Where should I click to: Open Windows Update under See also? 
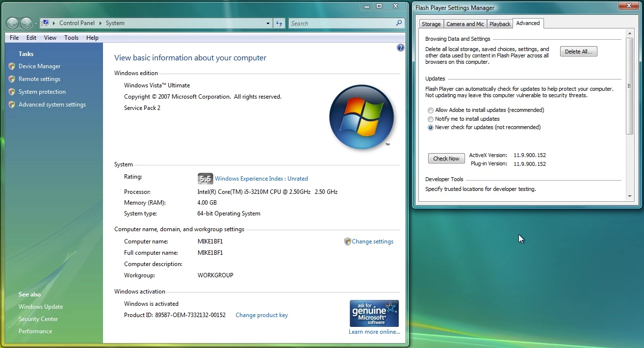tap(41, 307)
